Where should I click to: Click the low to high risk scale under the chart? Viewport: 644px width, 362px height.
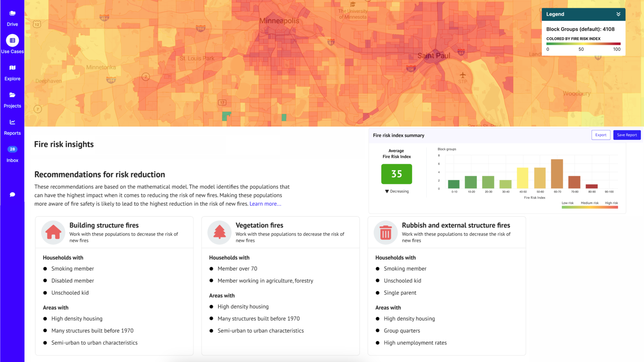(590, 207)
